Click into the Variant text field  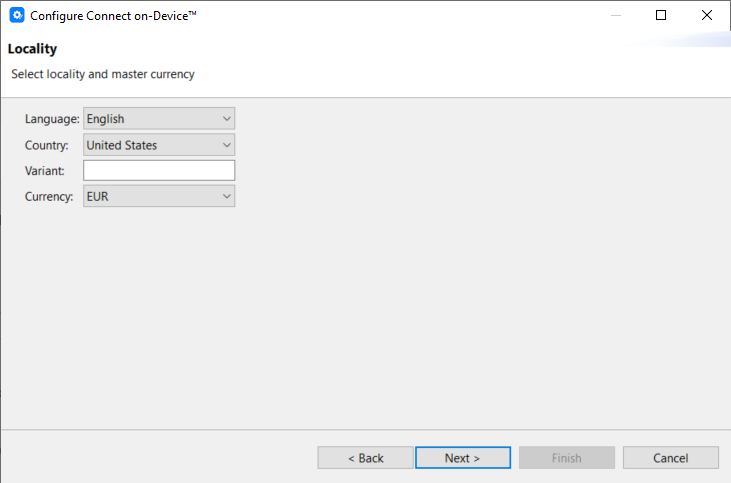click(x=159, y=171)
